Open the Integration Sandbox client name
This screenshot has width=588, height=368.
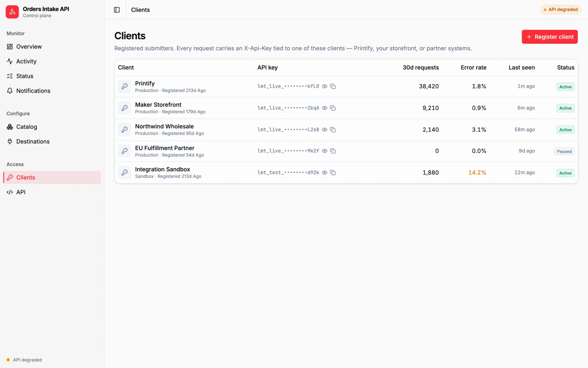click(162, 169)
